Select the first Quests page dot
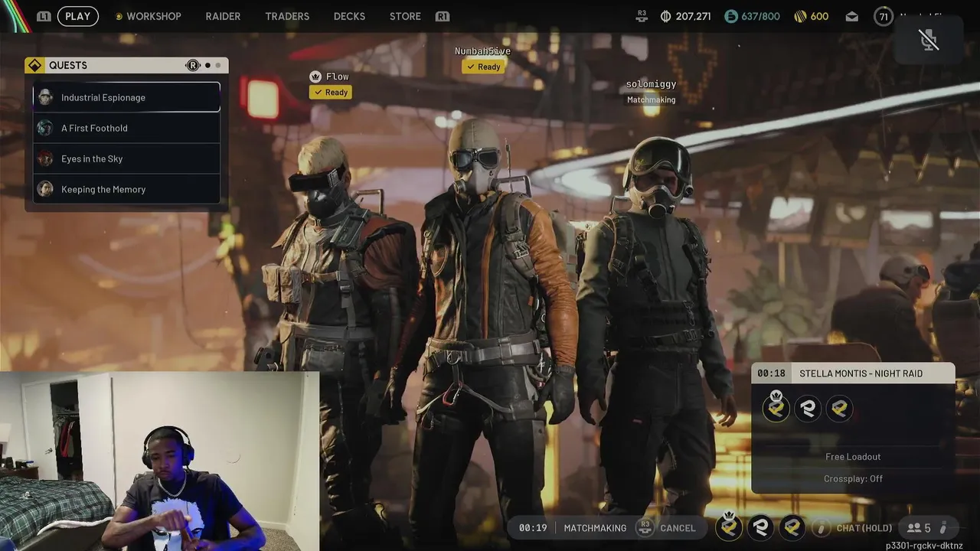Viewport: 980px width, 551px height. (x=207, y=65)
